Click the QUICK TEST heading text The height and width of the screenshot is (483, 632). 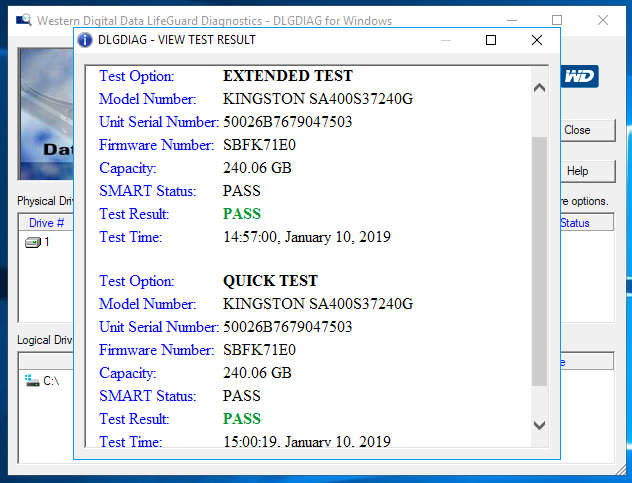270,281
